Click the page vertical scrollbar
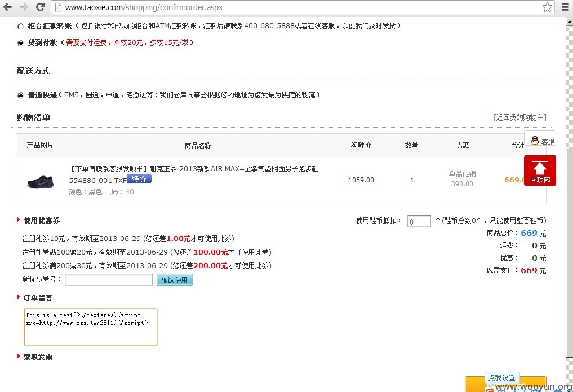The width and height of the screenshot is (573, 392). 569,254
